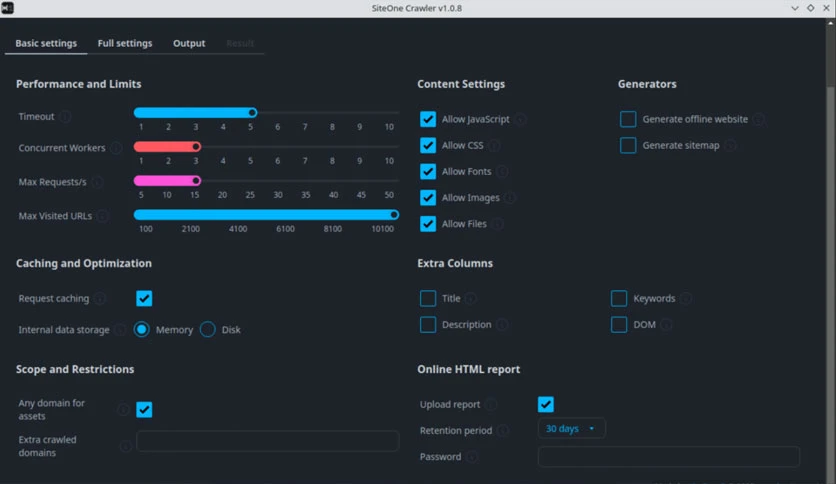This screenshot has height=484, width=836.
Task: Click the info icon next to DOM column
Action: 666,325
